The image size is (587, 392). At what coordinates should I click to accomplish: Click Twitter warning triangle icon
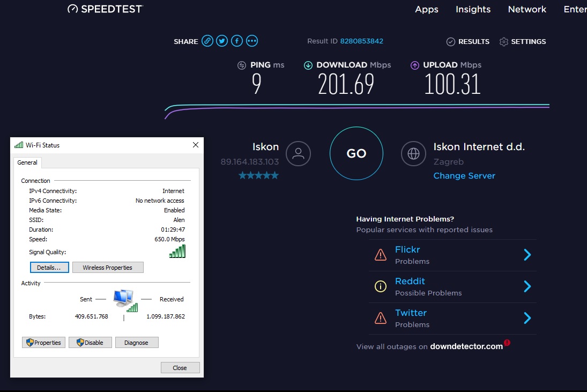pyautogui.click(x=381, y=318)
